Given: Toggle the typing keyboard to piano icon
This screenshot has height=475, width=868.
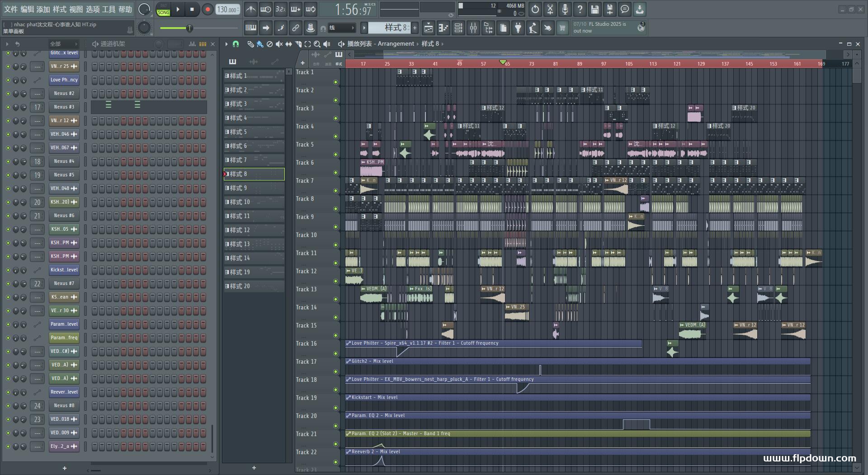Looking at the screenshot, I should [x=250, y=28].
